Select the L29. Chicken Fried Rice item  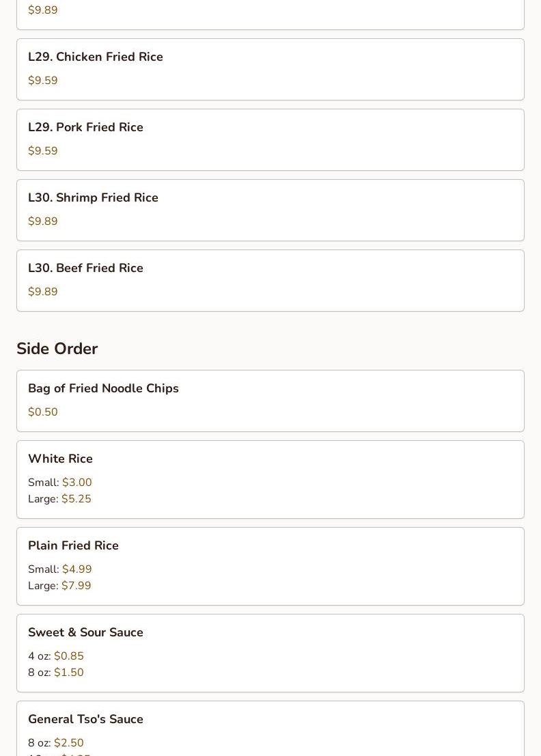click(270, 70)
